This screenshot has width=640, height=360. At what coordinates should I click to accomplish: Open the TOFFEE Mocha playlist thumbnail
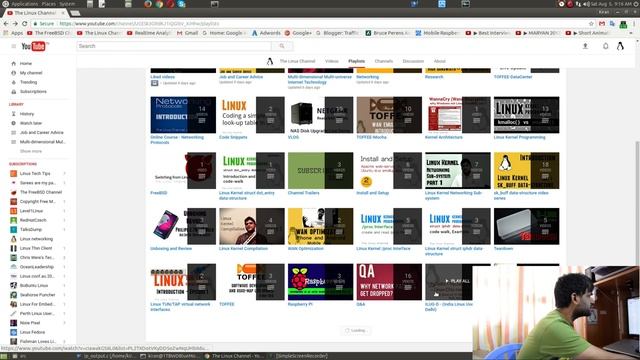click(x=389, y=115)
